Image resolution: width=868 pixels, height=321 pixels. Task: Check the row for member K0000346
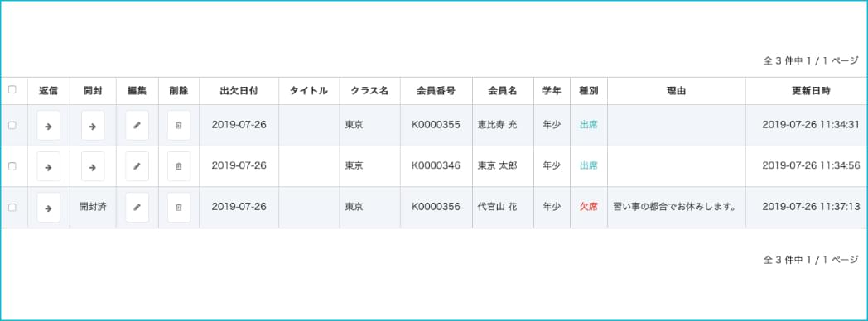point(12,166)
